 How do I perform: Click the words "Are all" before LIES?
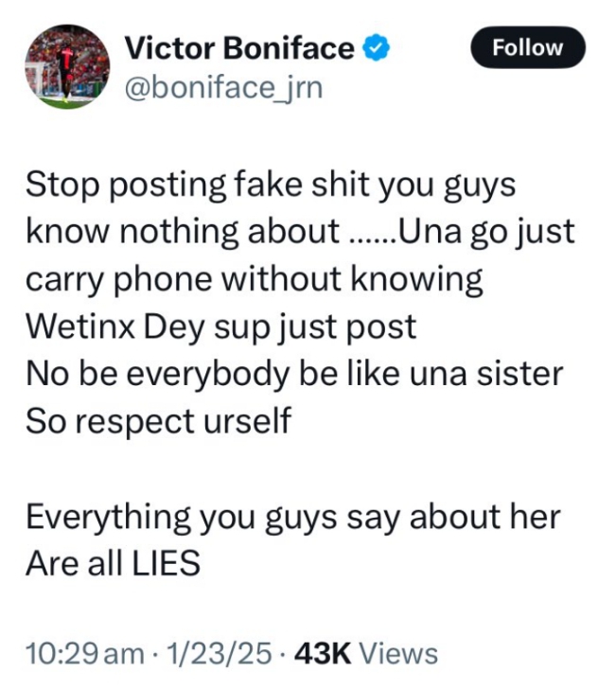(64, 564)
